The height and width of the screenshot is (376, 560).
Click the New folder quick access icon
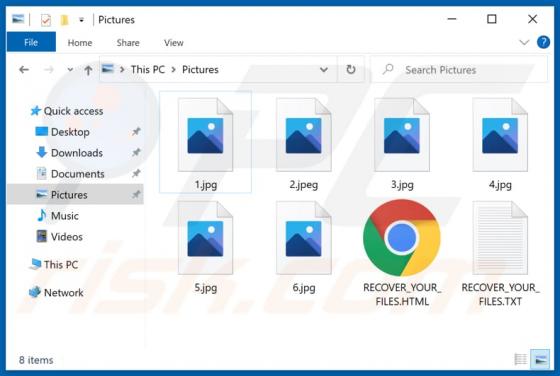click(64, 20)
